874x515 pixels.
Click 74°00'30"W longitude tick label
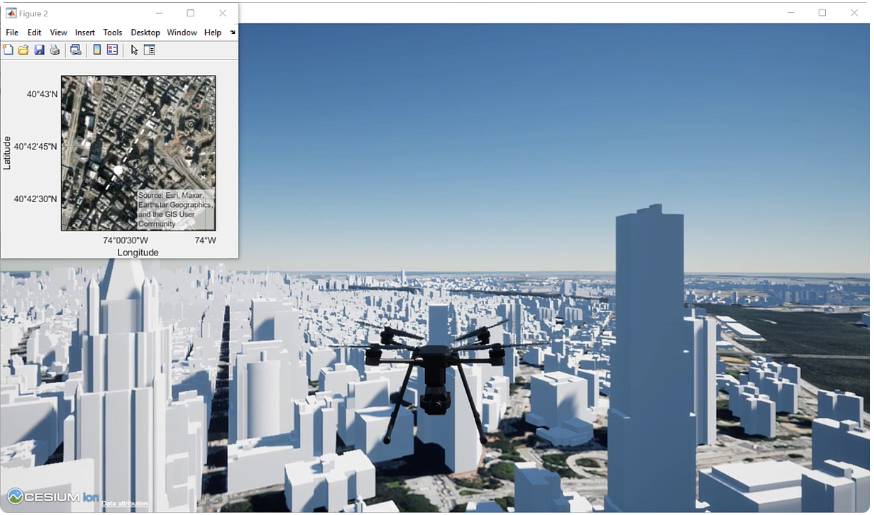[125, 240]
